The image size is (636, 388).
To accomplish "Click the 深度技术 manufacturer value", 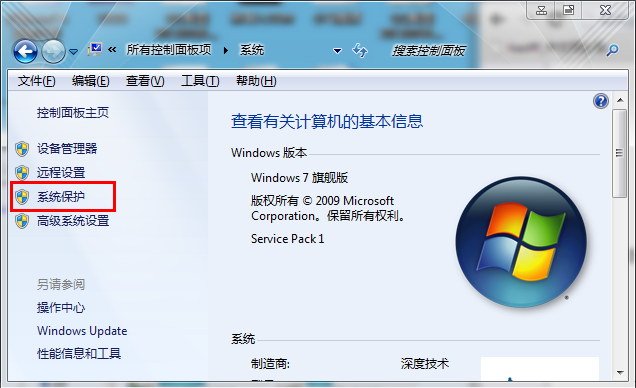I will point(425,364).
